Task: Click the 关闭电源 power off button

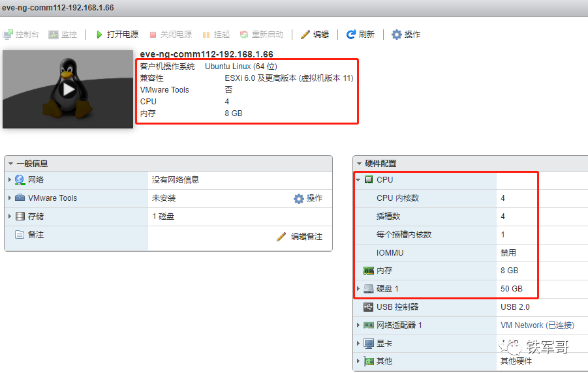Action: [x=170, y=35]
